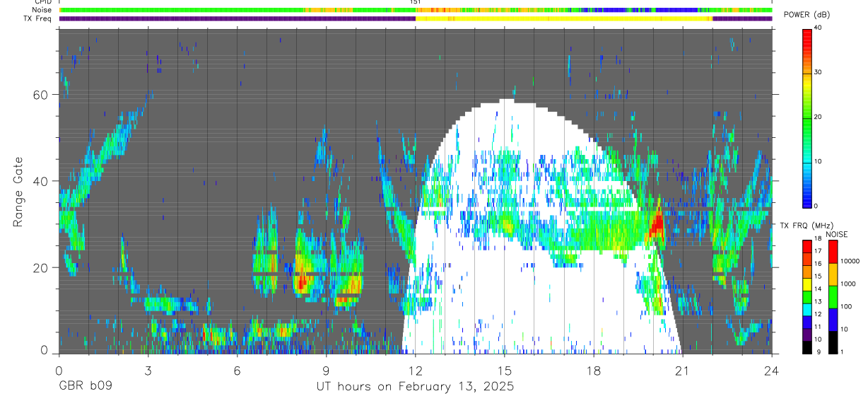Click the TX frequency scale value 18
868x401 pixels.
click(x=818, y=239)
